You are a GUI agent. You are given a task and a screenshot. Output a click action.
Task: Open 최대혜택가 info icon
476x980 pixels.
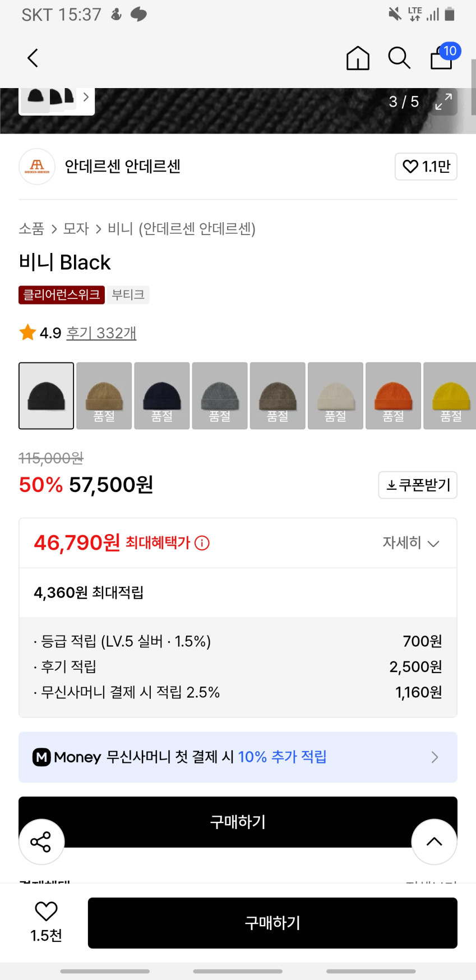tap(202, 543)
